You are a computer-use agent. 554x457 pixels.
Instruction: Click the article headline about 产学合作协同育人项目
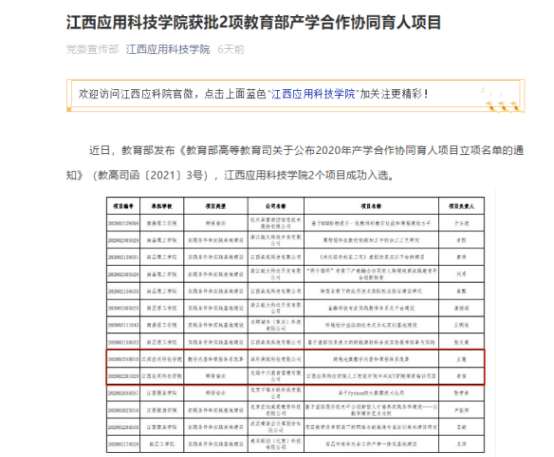(254, 23)
